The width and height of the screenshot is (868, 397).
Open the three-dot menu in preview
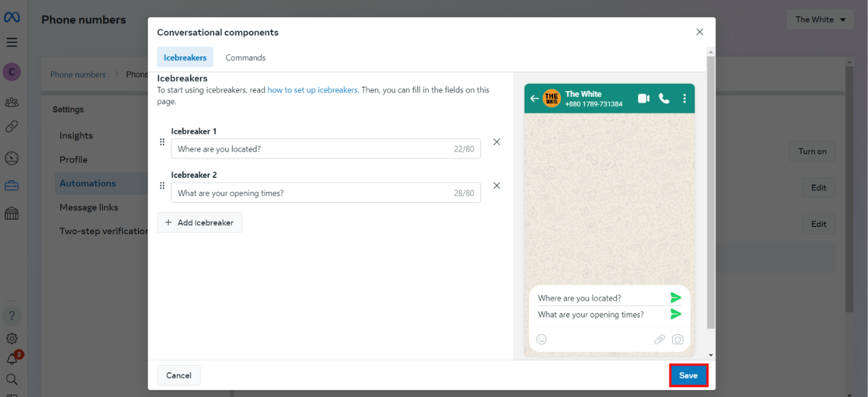[684, 98]
